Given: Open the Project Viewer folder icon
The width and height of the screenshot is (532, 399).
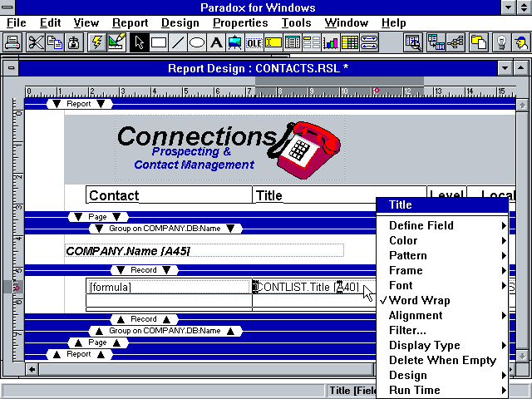Looking at the screenshot, I should 479,42.
